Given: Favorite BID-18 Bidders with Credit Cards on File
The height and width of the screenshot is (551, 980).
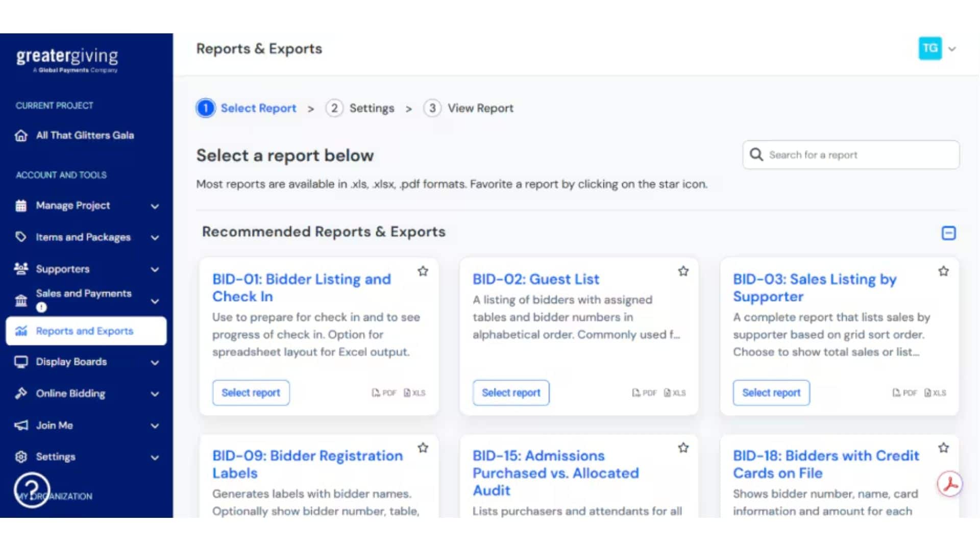Looking at the screenshot, I should (944, 448).
